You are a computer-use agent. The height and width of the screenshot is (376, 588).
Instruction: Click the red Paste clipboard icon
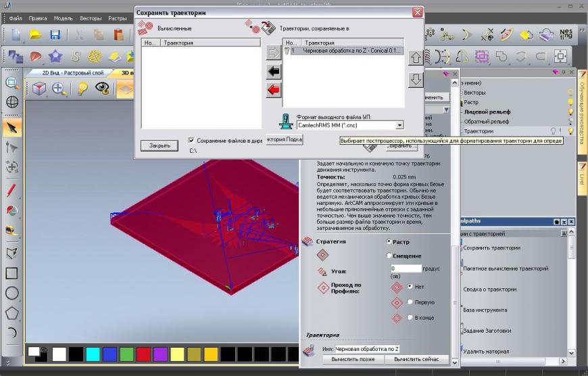118,35
